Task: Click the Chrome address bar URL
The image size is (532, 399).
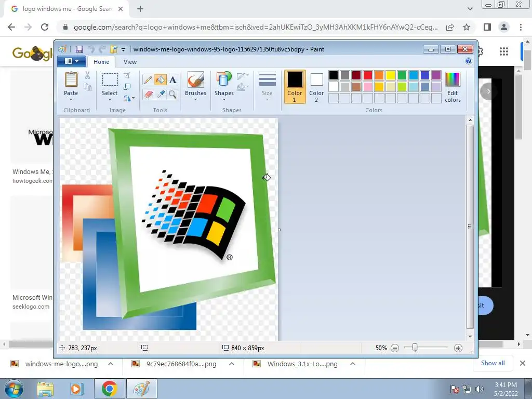Action: [x=256, y=27]
